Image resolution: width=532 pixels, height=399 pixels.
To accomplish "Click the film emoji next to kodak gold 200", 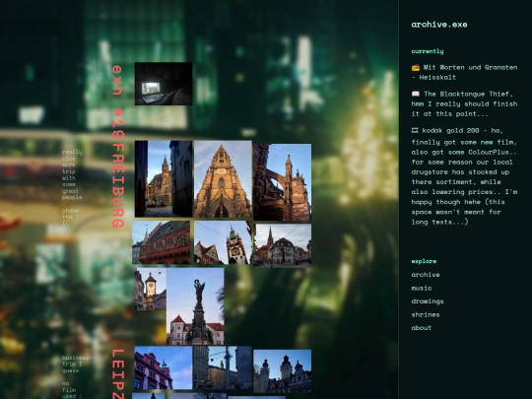I will [x=415, y=130].
